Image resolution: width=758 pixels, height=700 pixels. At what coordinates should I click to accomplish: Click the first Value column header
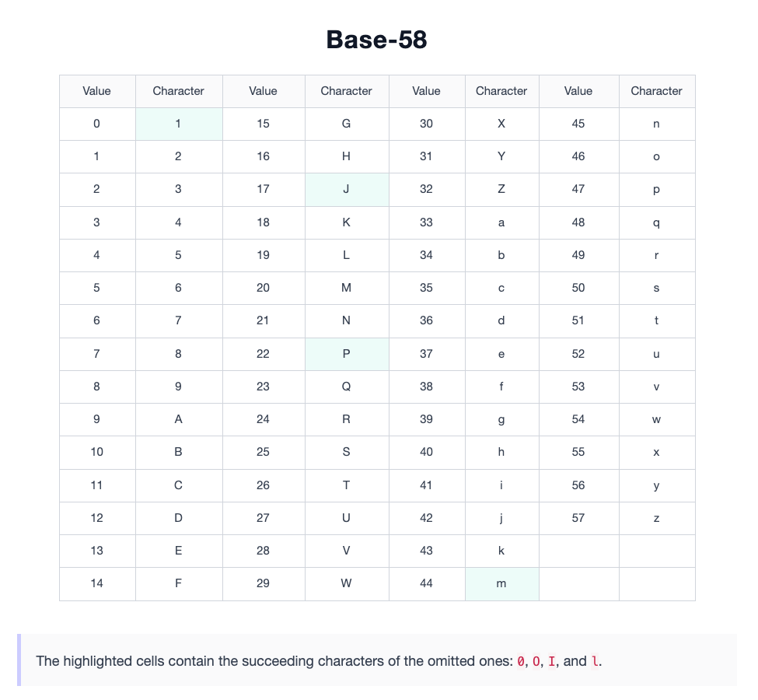97,92
